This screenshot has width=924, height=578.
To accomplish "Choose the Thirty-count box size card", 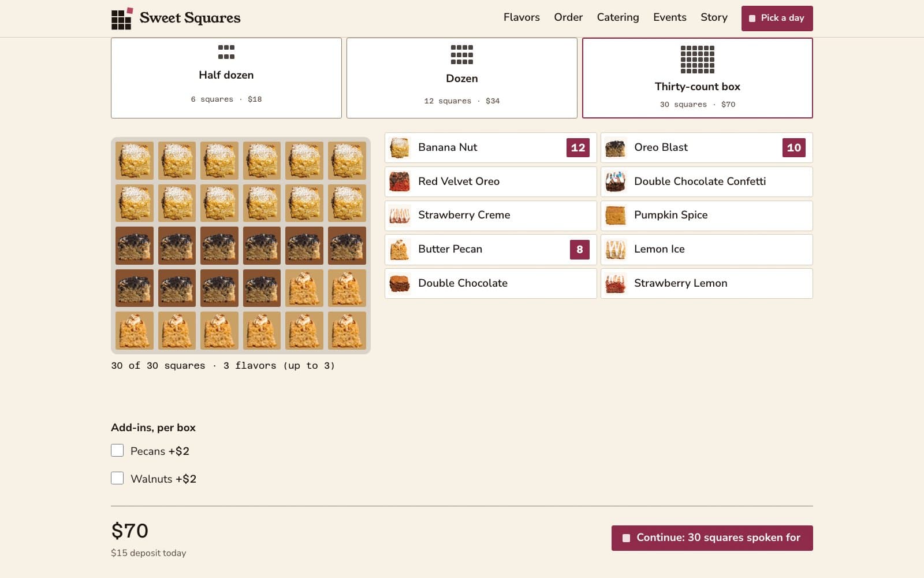I will click(698, 78).
